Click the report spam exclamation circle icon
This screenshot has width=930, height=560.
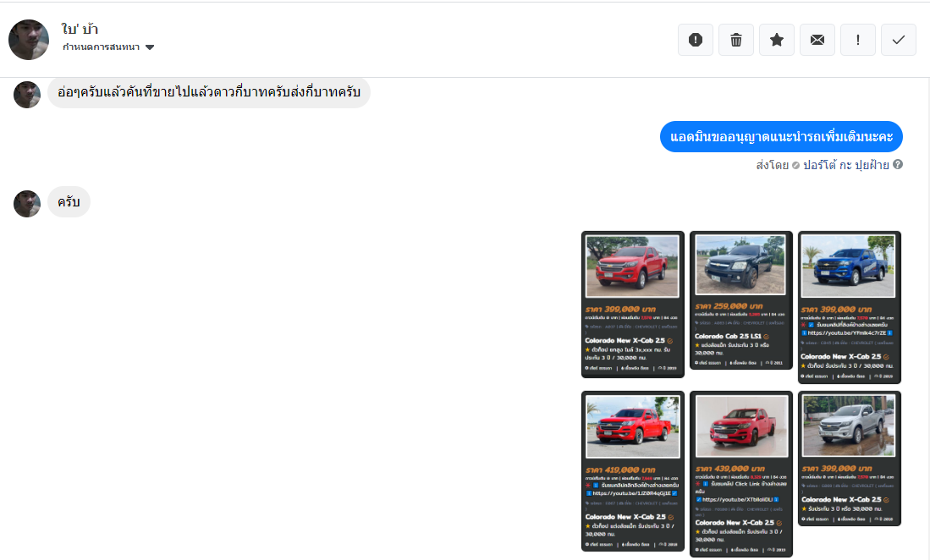tap(695, 40)
